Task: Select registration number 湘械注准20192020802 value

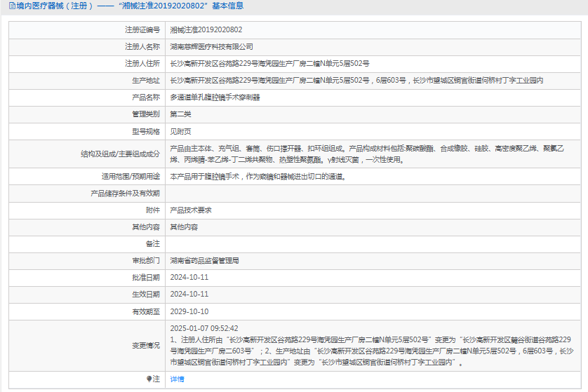Action: (x=206, y=30)
